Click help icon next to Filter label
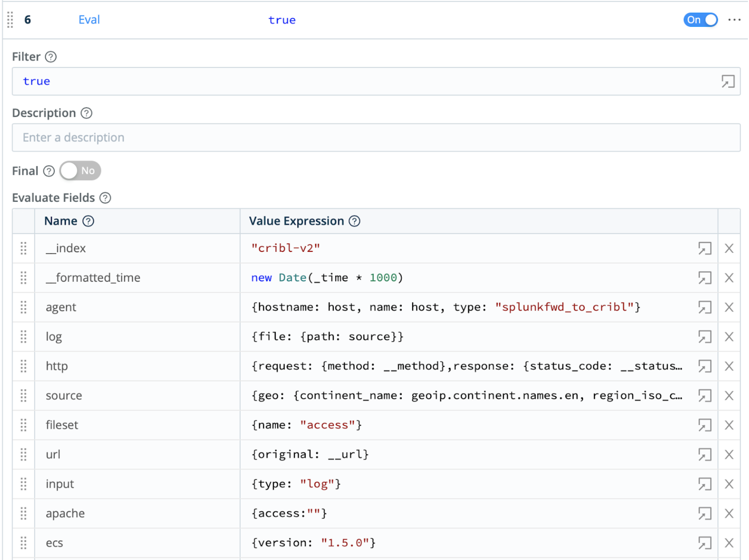The height and width of the screenshot is (560, 749). click(51, 57)
